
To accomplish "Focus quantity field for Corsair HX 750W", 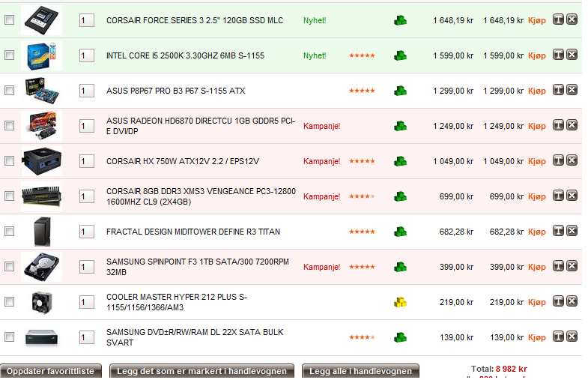I will coord(87,162).
